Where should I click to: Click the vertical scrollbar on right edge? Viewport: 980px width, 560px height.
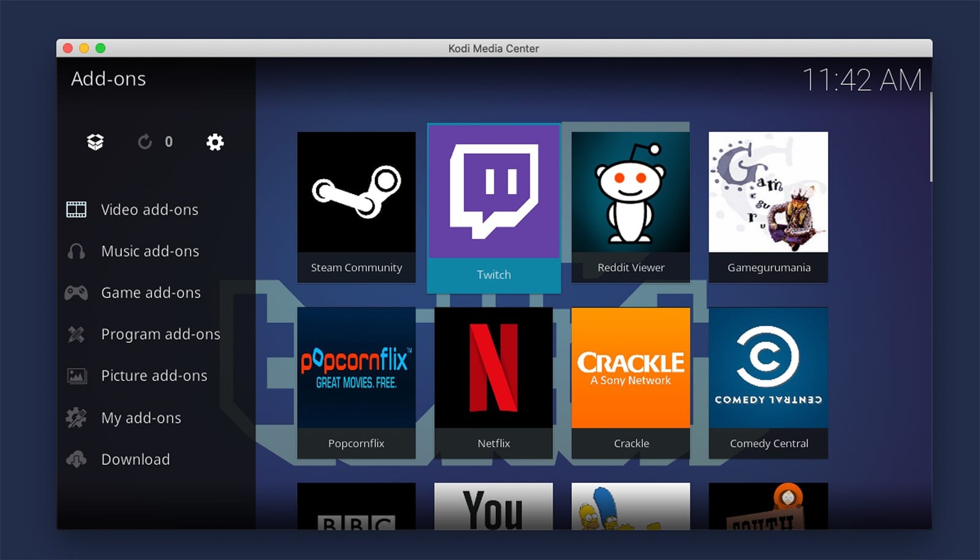931,137
